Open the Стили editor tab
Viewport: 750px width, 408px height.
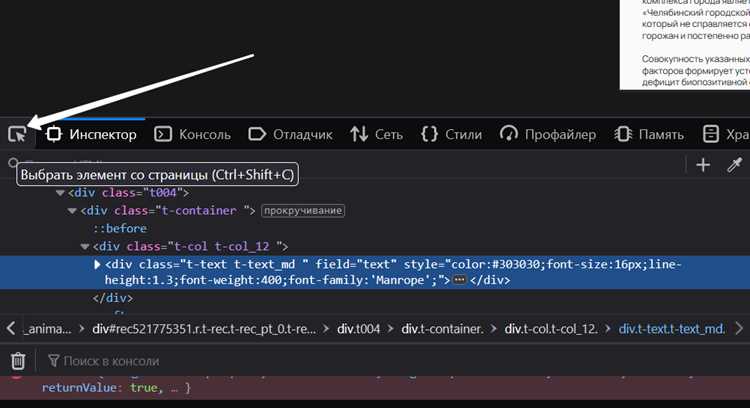tap(451, 134)
